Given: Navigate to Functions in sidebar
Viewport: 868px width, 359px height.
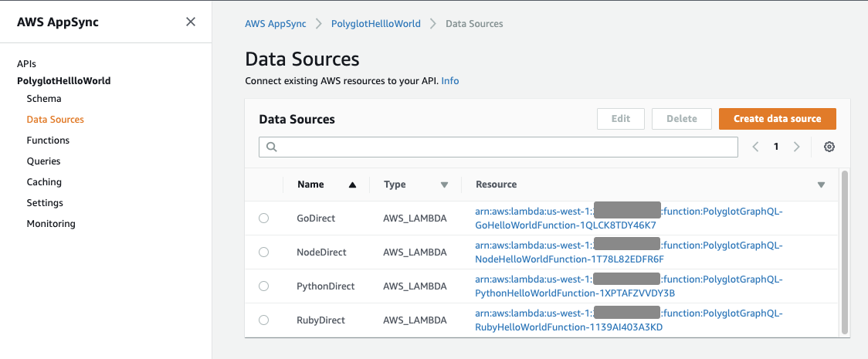Looking at the screenshot, I should coord(48,141).
